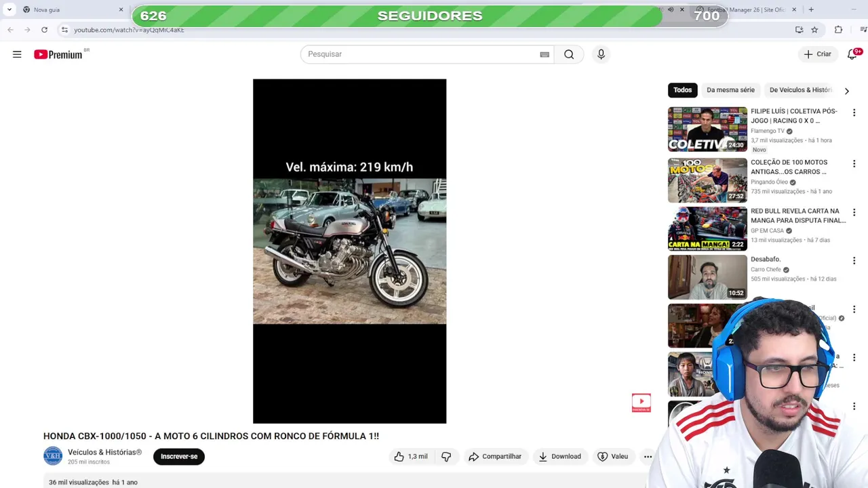Viewport: 868px width, 488px height.
Task: Open Veículos & Histórias channel avatar
Action: [53, 456]
